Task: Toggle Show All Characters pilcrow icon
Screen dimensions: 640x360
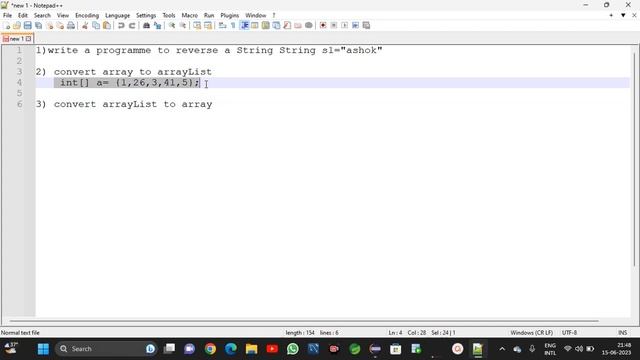Action: tap(233, 25)
